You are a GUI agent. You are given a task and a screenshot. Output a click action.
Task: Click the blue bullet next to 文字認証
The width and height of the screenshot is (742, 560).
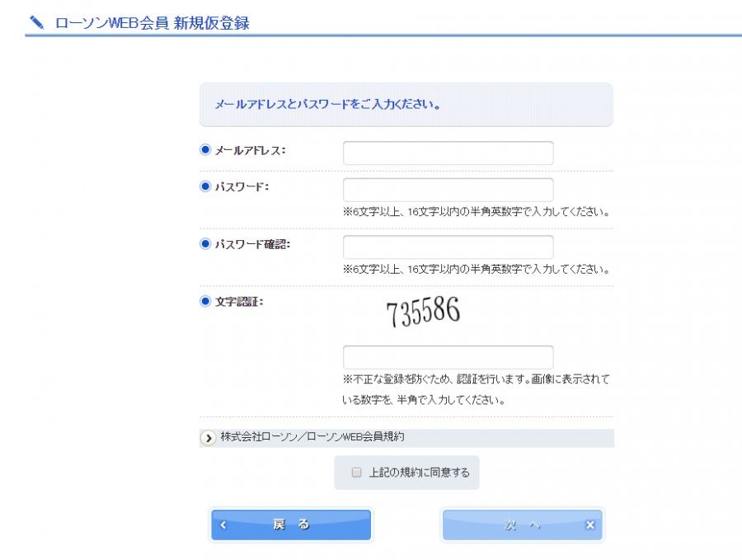click(x=205, y=302)
